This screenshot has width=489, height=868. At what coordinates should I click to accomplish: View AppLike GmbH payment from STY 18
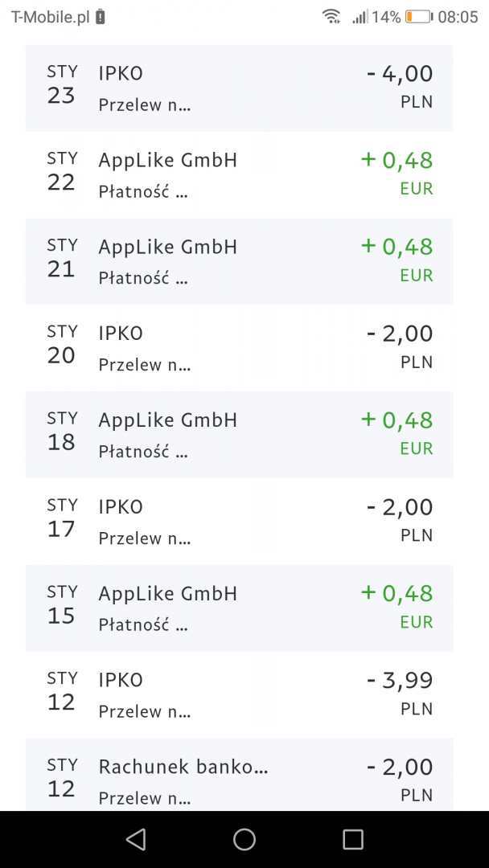tap(239, 435)
